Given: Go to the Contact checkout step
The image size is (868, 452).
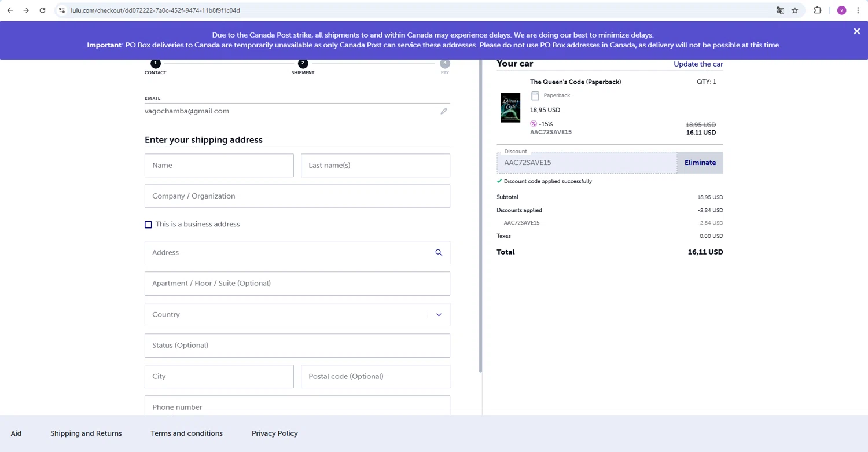Looking at the screenshot, I should [155, 64].
